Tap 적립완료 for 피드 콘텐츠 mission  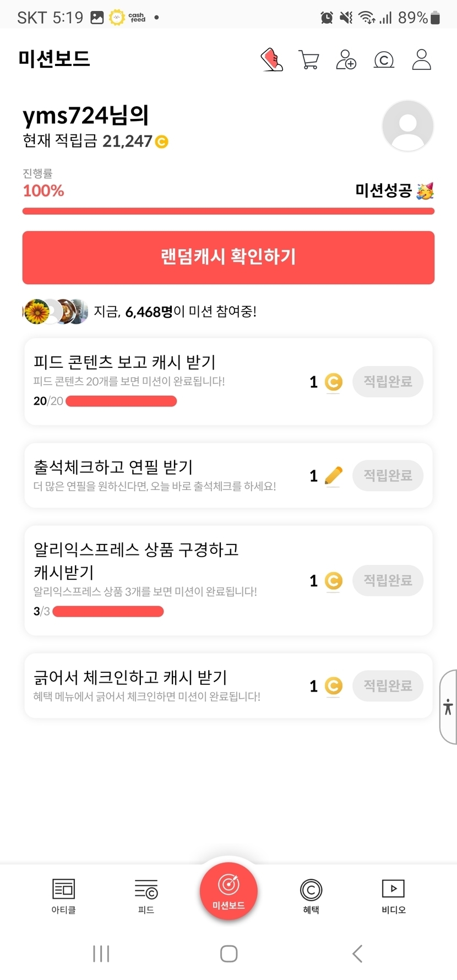[x=388, y=382]
